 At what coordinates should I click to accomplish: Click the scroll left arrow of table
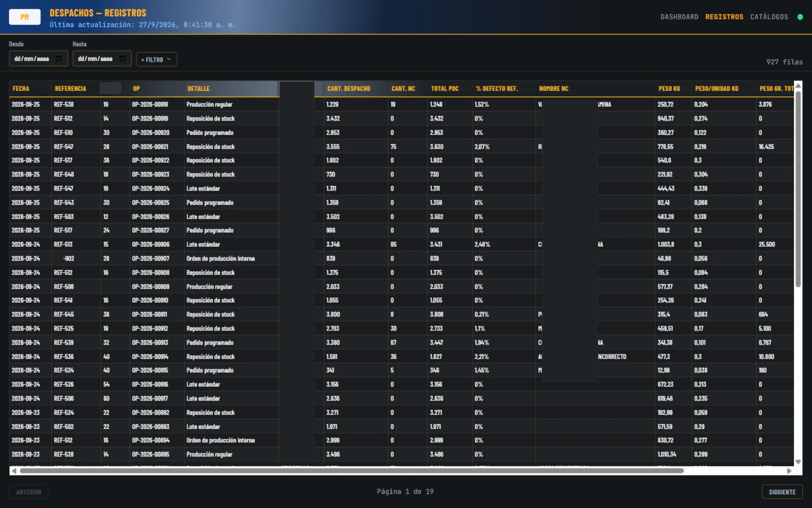14,471
